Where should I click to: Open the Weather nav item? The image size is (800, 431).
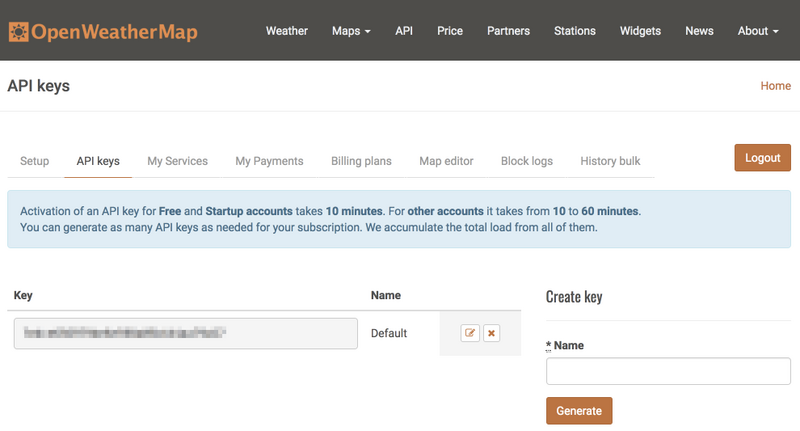(287, 31)
